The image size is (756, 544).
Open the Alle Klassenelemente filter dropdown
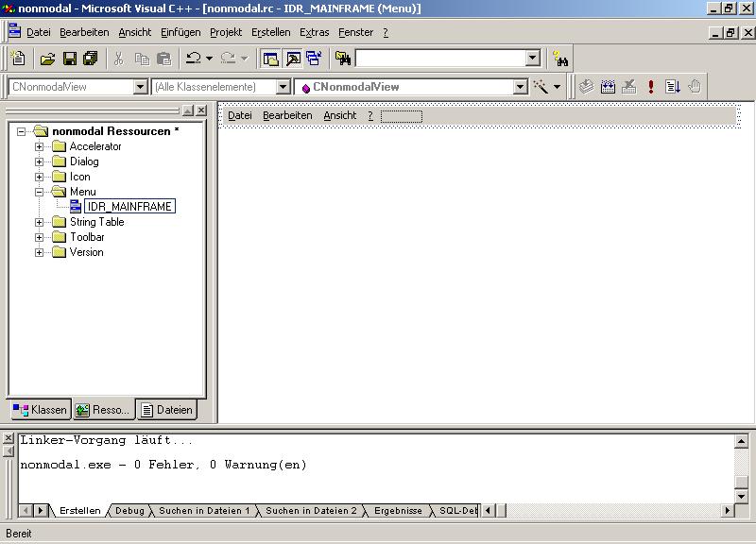[x=283, y=87]
